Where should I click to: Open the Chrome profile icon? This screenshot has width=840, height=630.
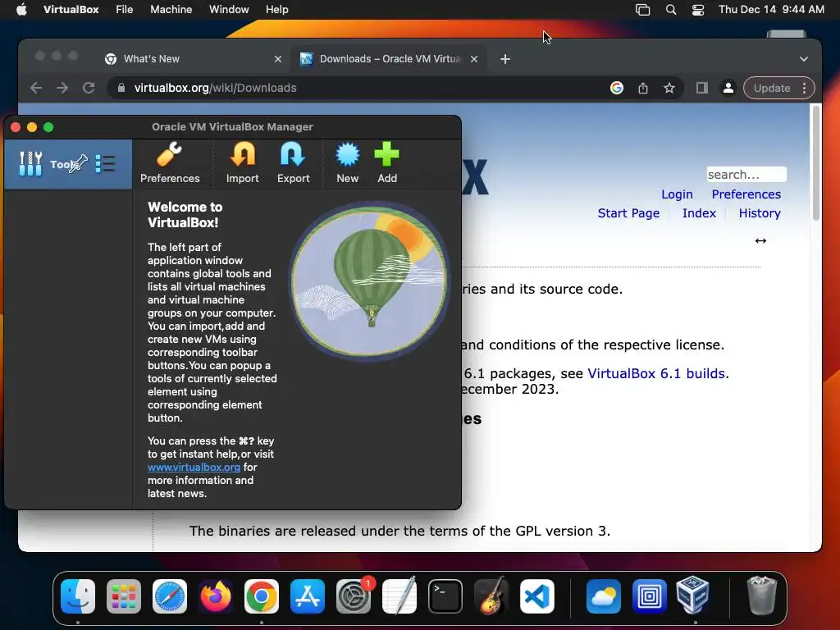[728, 88]
